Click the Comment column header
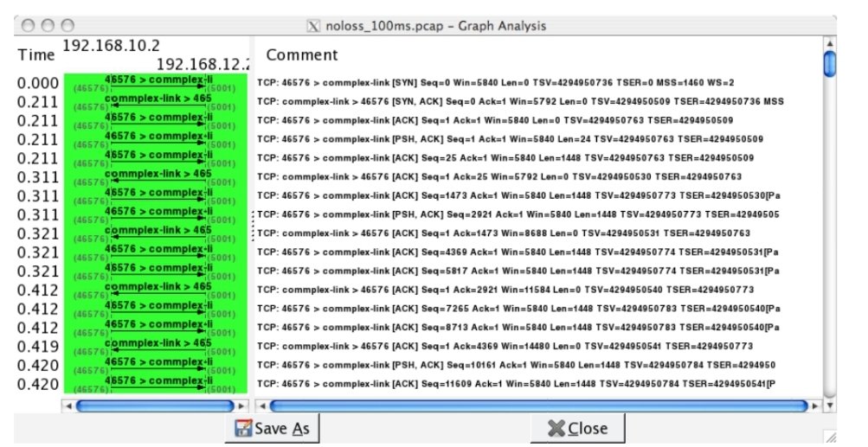Viewport: 868px width, 447px height. (302, 54)
